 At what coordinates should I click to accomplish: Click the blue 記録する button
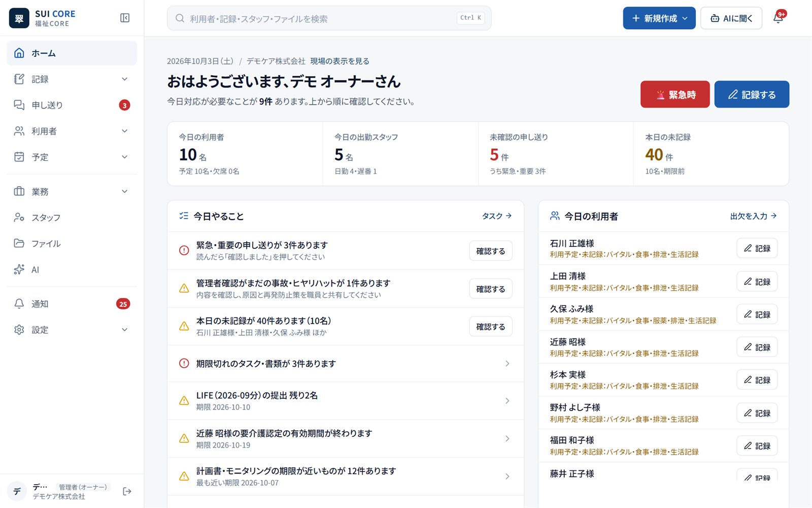click(752, 94)
